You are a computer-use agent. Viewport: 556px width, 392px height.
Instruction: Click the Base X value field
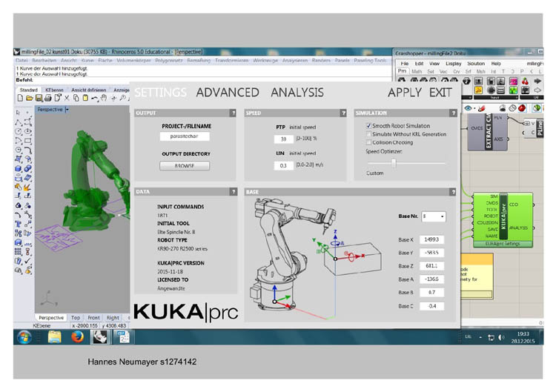click(x=431, y=239)
